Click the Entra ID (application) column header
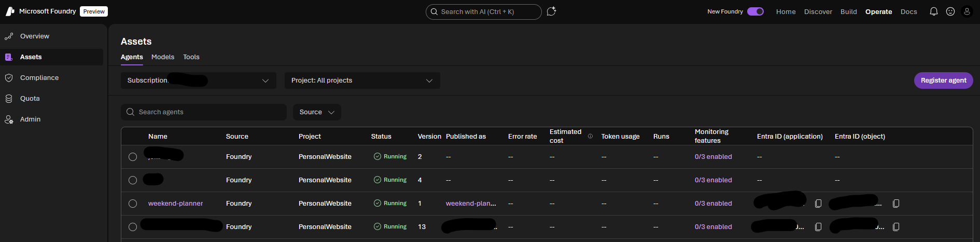The image size is (980, 242). (x=790, y=137)
